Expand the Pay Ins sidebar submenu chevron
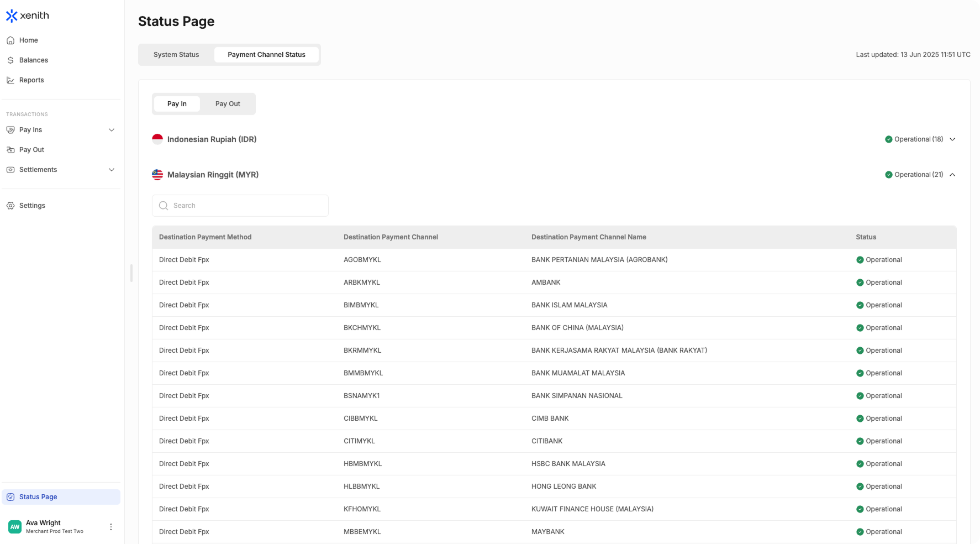 112,130
